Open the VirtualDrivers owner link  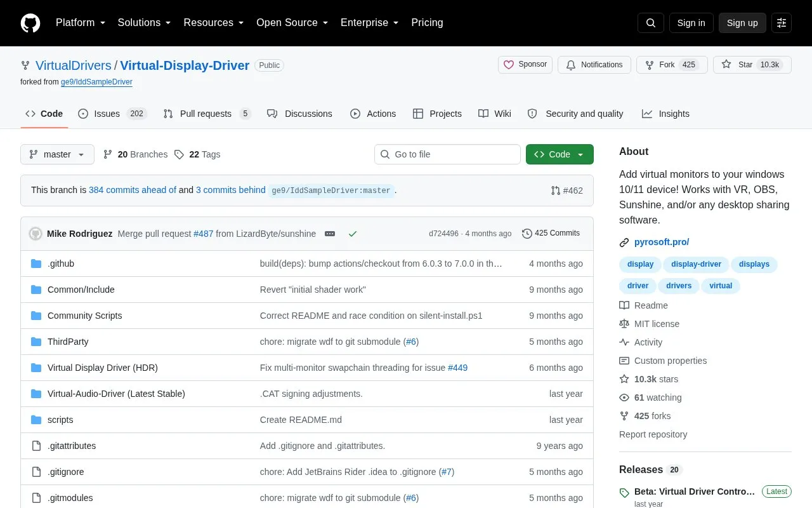73,65
